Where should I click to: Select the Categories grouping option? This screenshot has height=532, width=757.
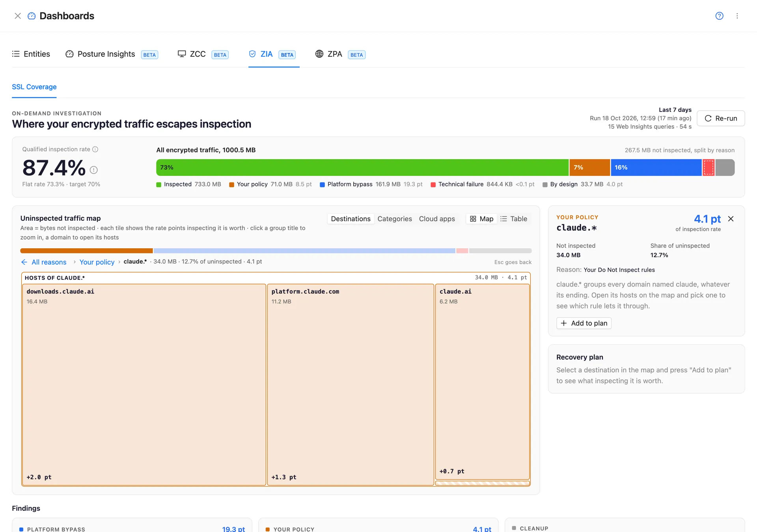click(395, 219)
